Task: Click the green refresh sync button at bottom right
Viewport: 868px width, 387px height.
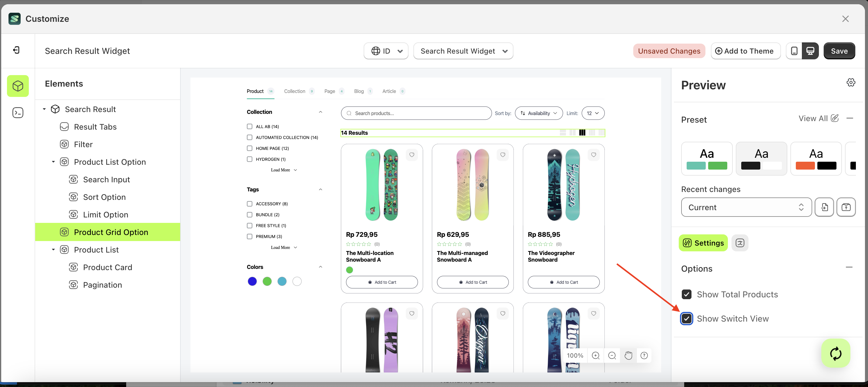Action: coord(835,353)
